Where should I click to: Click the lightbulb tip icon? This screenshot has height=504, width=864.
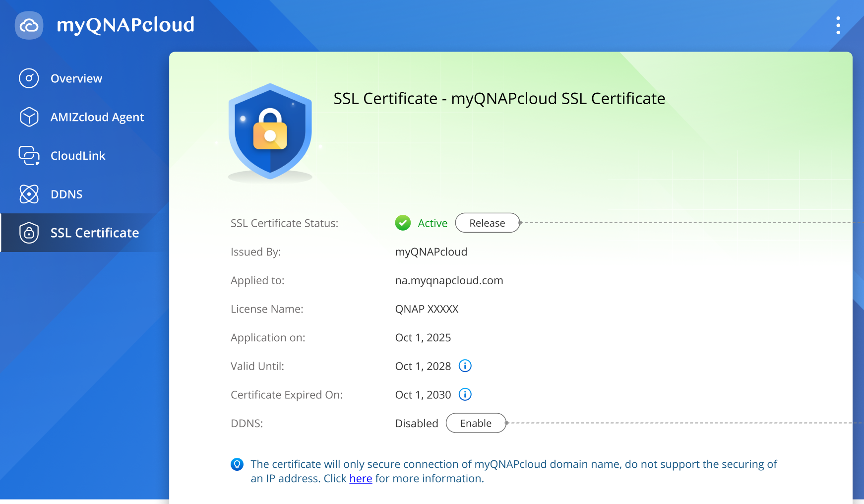coord(237,464)
